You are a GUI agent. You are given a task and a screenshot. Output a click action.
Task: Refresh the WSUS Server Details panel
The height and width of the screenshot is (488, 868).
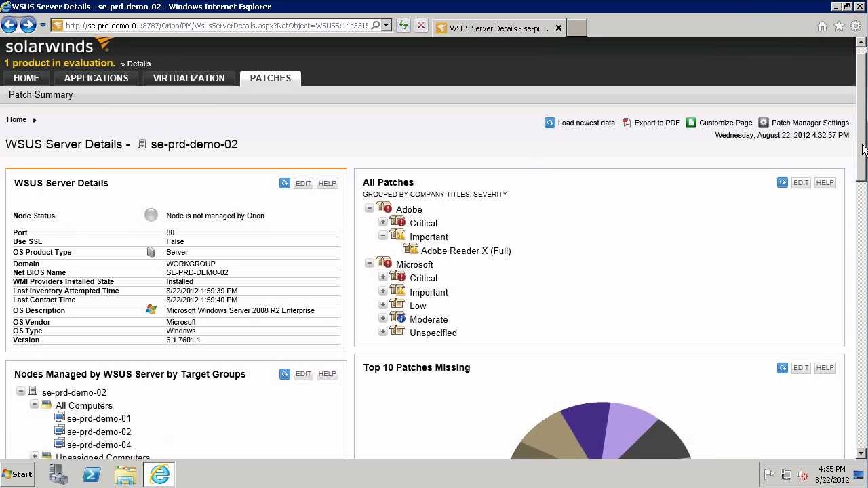coord(285,183)
